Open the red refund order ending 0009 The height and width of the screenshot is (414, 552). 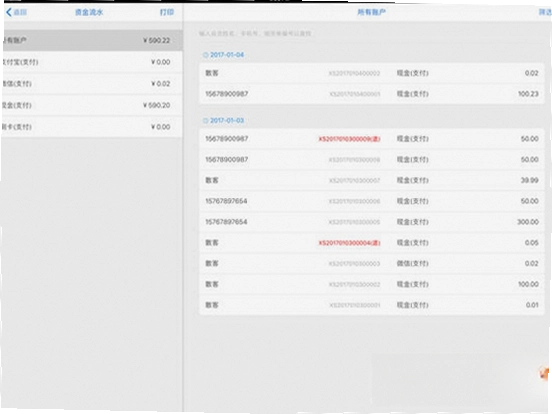tap(372, 139)
